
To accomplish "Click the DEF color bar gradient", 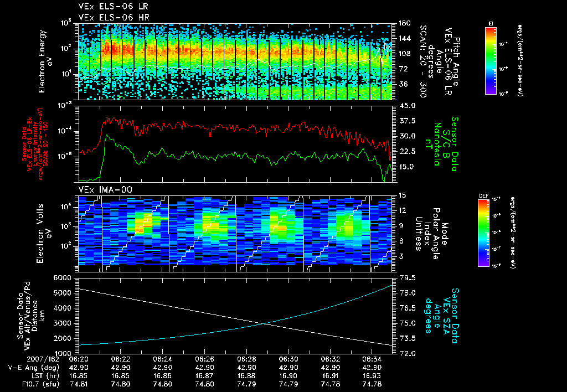I will pos(484,233).
